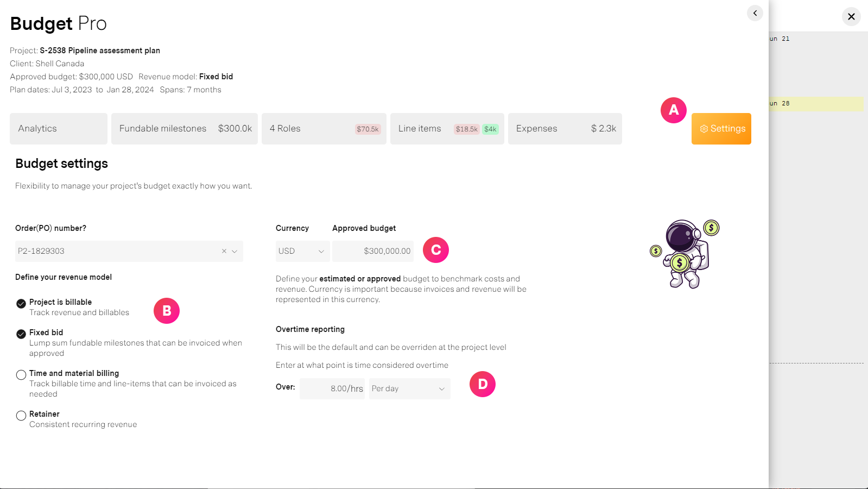The height and width of the screenshot is (489, 868).
Task: Open the Line items tab
Action: coord(420,129)
